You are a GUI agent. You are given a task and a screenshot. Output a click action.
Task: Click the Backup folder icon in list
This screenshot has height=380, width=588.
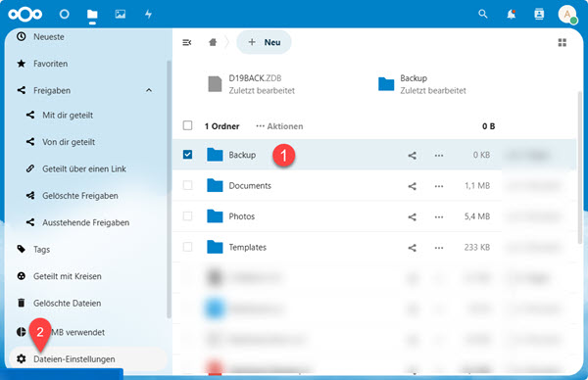click(215, 155)
